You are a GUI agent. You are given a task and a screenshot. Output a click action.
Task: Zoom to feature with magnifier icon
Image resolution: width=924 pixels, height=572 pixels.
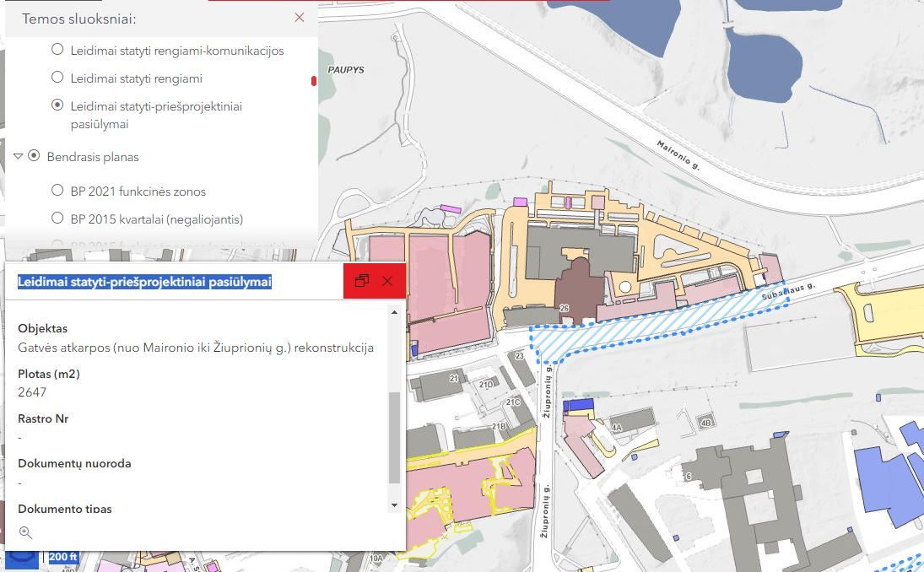pyautogui.click(x=25, y=532)
